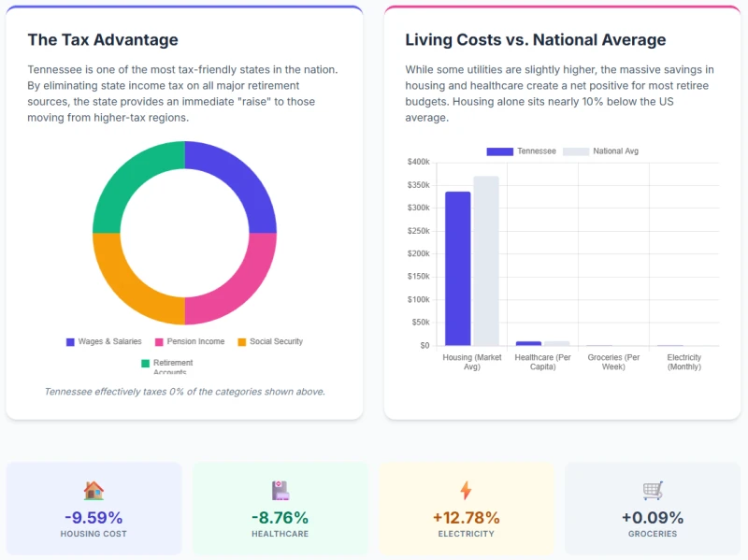Viewport: 748px width, 560px height.
Task: Click the Tennessee legend label
Action: click(x=537, y=151)
